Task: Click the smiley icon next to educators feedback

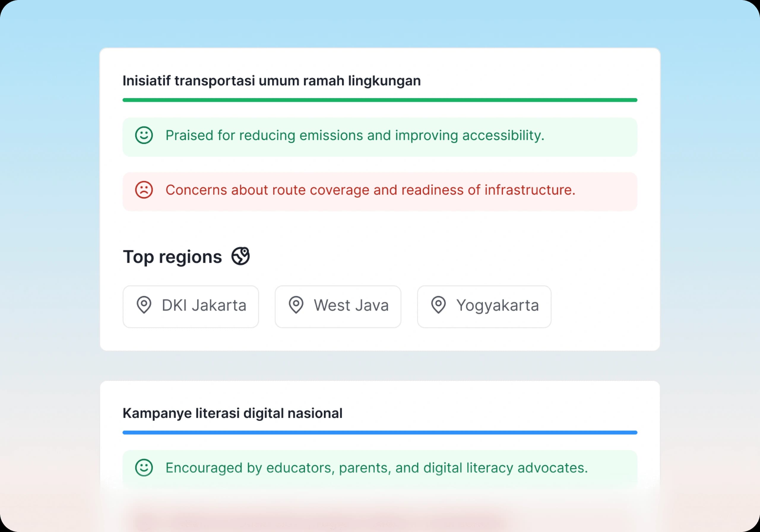Action: tap(144, 468)
